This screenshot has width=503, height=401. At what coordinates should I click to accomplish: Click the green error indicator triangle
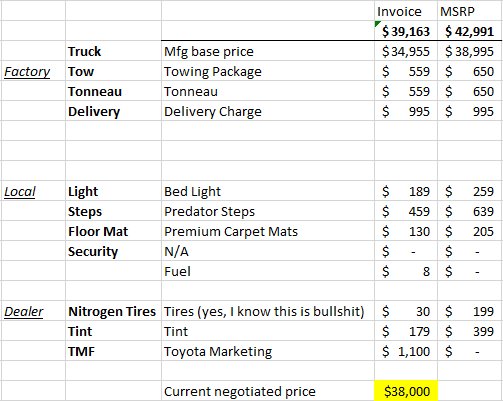click(x=378, y=24)
